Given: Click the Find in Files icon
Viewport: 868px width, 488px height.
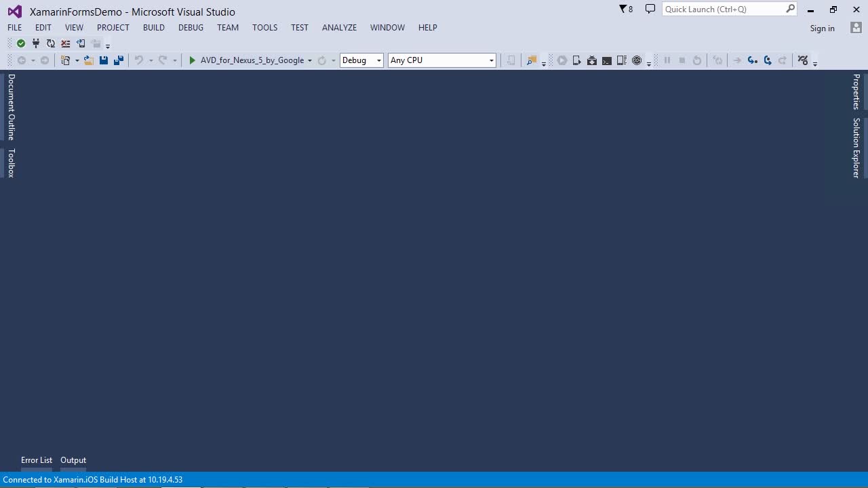Looking at the screenshot, I should pos(532,60).
